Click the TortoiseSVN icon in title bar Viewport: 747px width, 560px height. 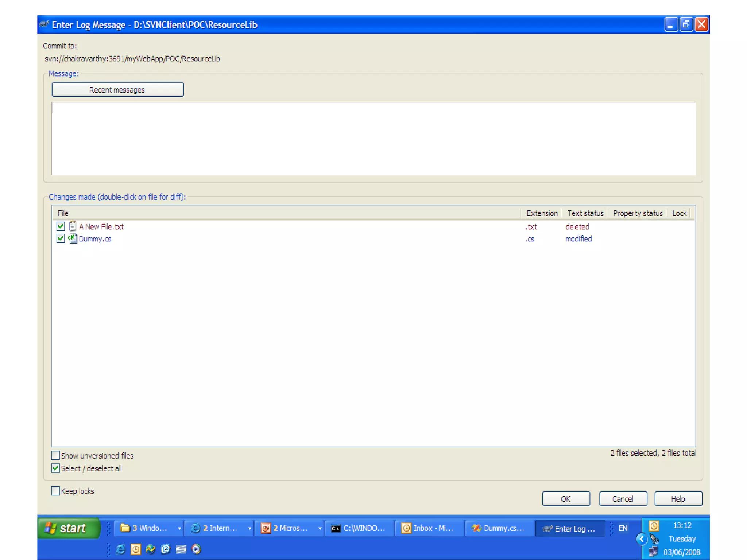44,24
